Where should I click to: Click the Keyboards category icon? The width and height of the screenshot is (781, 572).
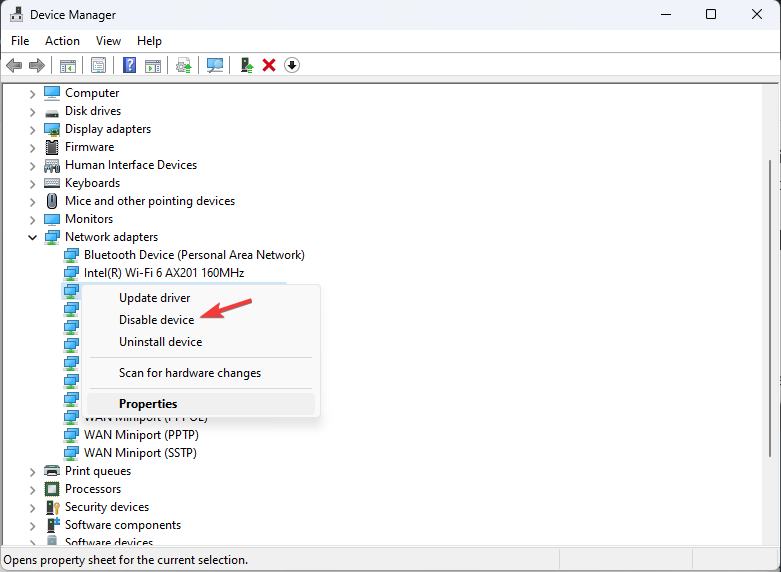(52, 183)
